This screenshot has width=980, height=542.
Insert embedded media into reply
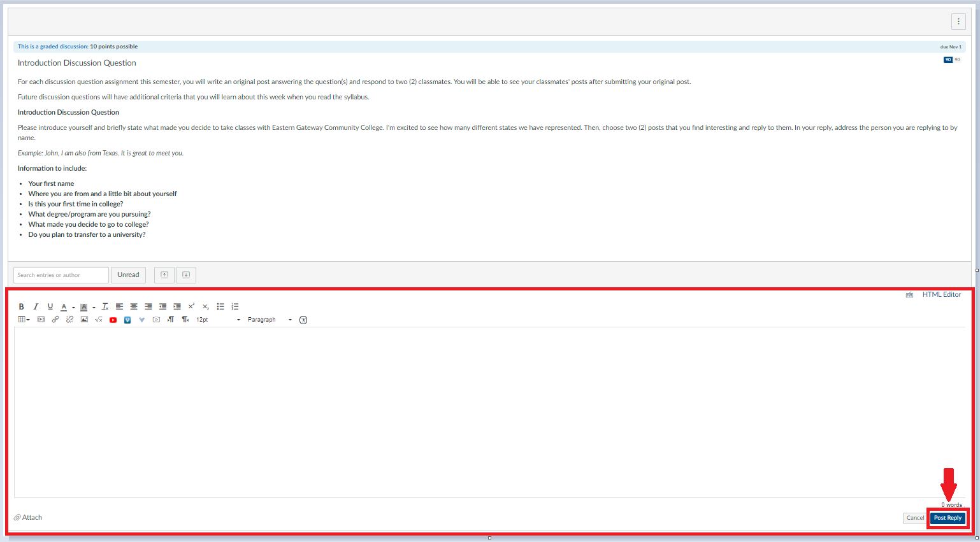(41, 320)
